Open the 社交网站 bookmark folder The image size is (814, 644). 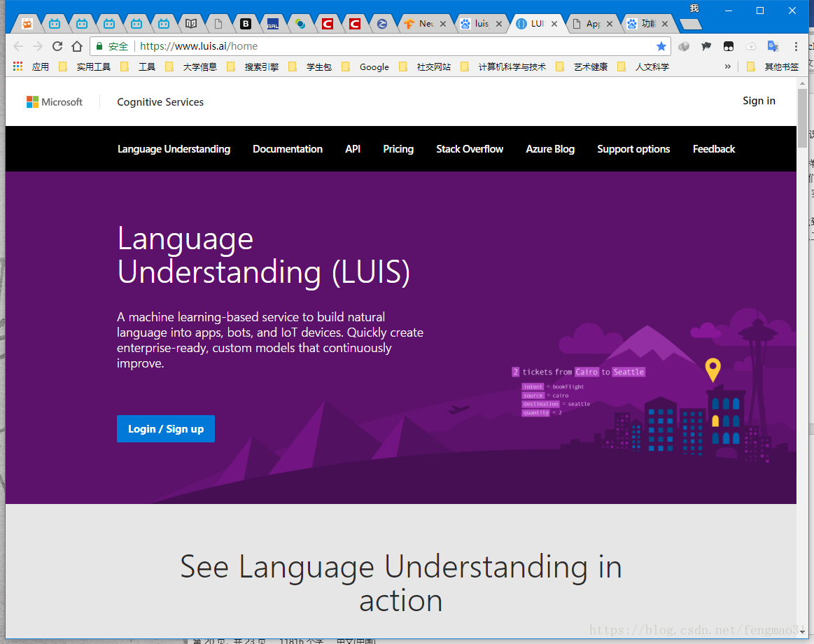tap(425, 66)
